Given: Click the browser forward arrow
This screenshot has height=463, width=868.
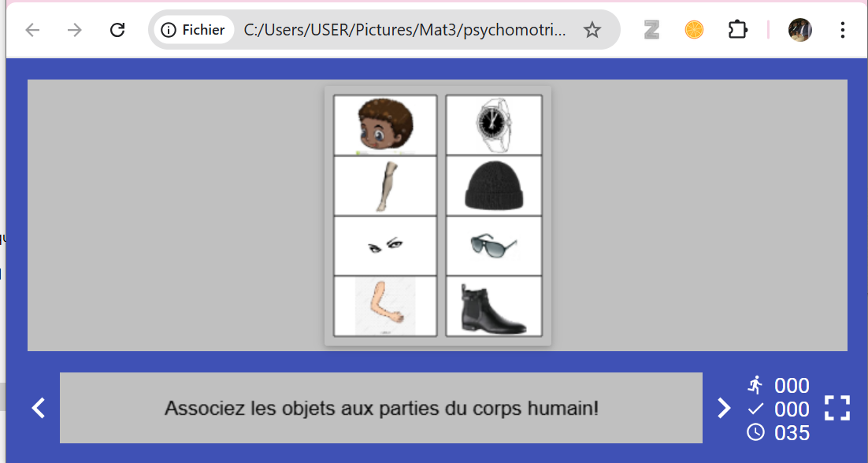Looking at the screenshot, I should click(74, 30).
